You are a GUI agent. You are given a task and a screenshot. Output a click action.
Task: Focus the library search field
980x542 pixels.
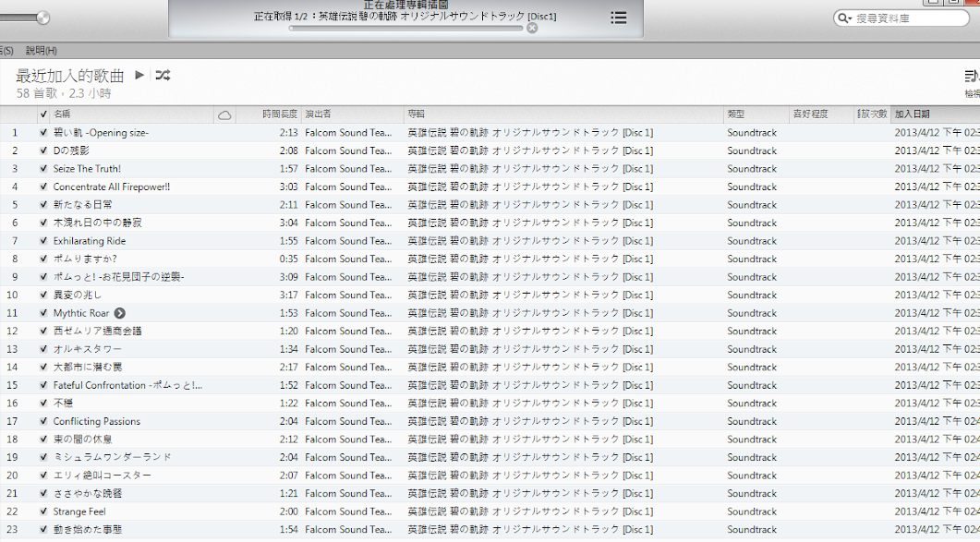[901, 18]
